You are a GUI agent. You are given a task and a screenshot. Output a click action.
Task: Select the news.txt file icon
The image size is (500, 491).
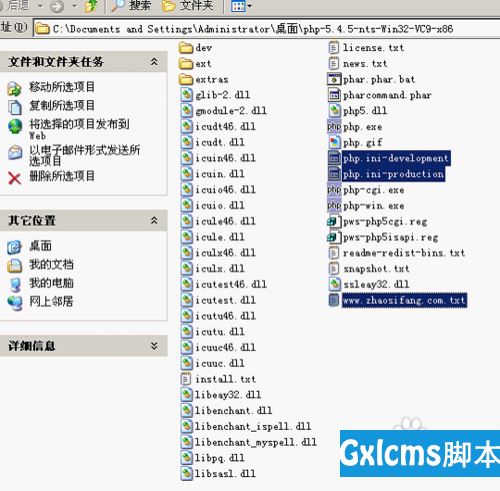click(x=334, y=63)
